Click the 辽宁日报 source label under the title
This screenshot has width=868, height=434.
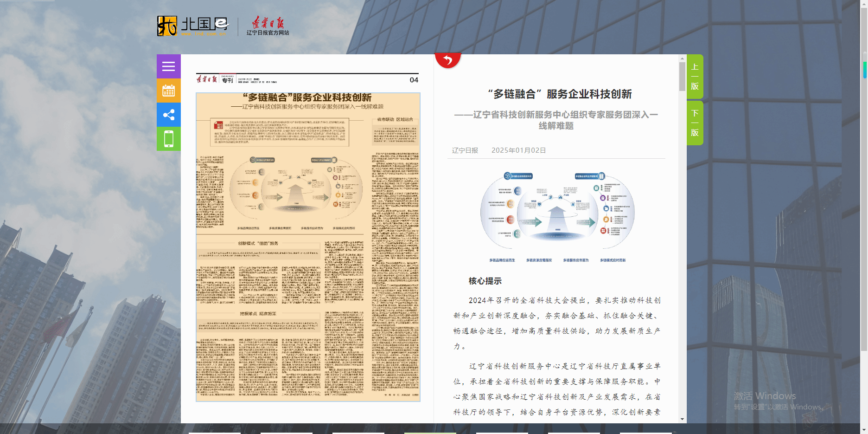pyautogui.click(x=465, y=150)
